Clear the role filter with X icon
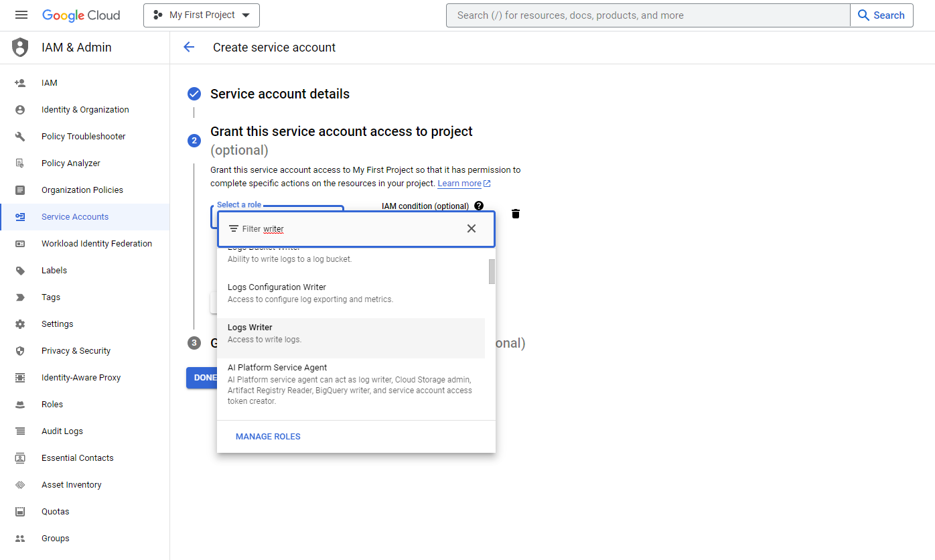Image resolution: width=935 pixels, height=560 pixels. tap(472, 228)
